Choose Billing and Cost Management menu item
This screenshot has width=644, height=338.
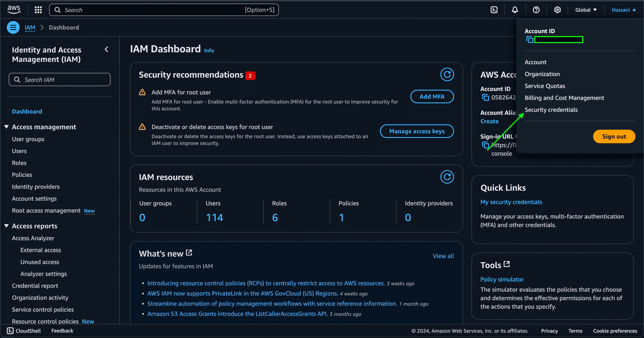pos(564,98)
